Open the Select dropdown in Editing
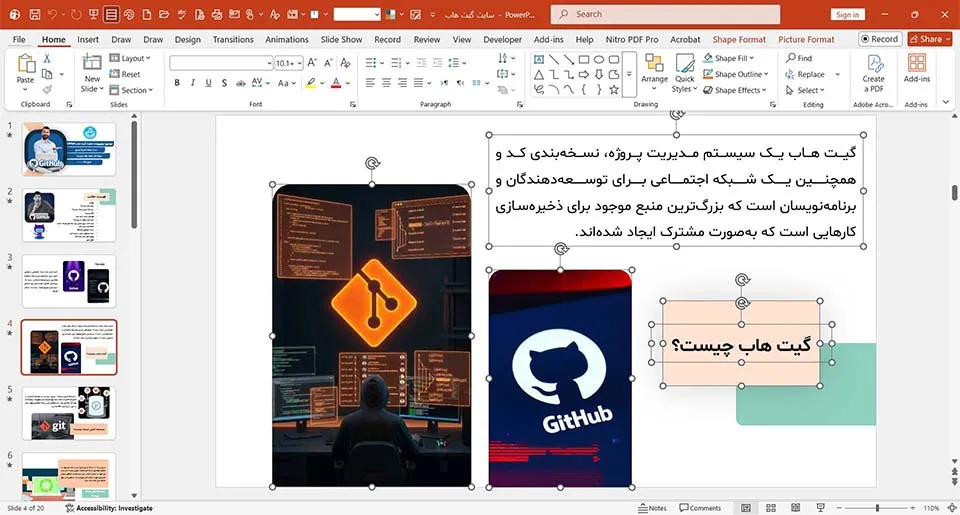Viewport: 960px width, 515px height. pyautogui.click(x=805, y=90)
